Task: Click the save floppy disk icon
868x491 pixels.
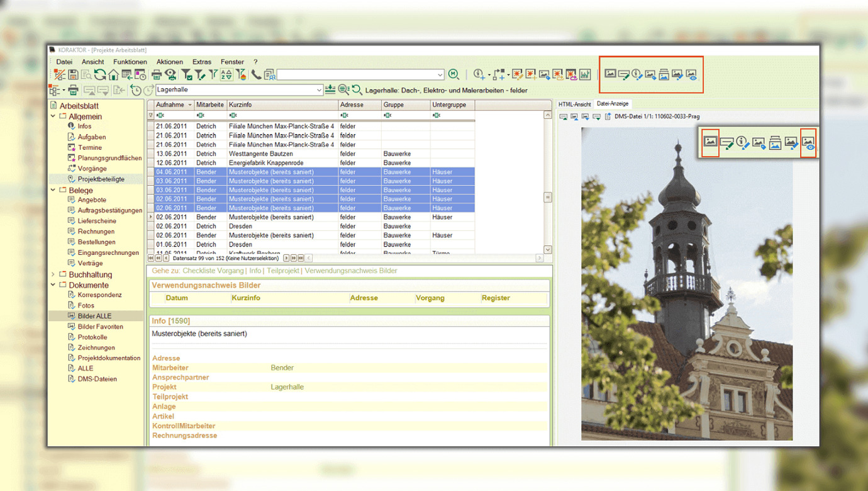Action: click(74, 75)
